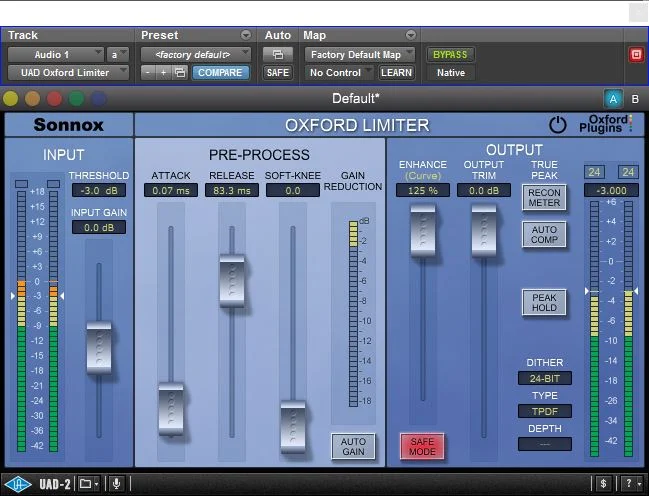Select previous preset with minus button
The image size is (649, 496).
(x=148, y=72)
